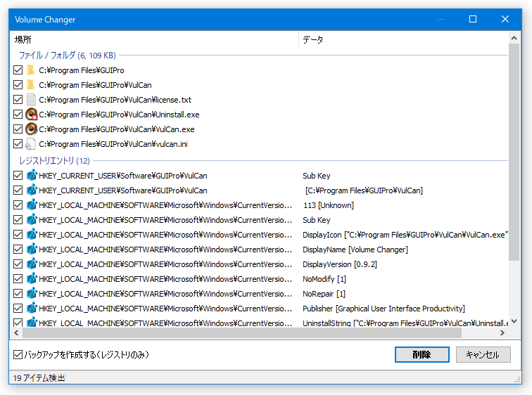Screen dimensions: 532x395
Task: Maximize the Volume Changer window
Action: click(x=473, y=19)
